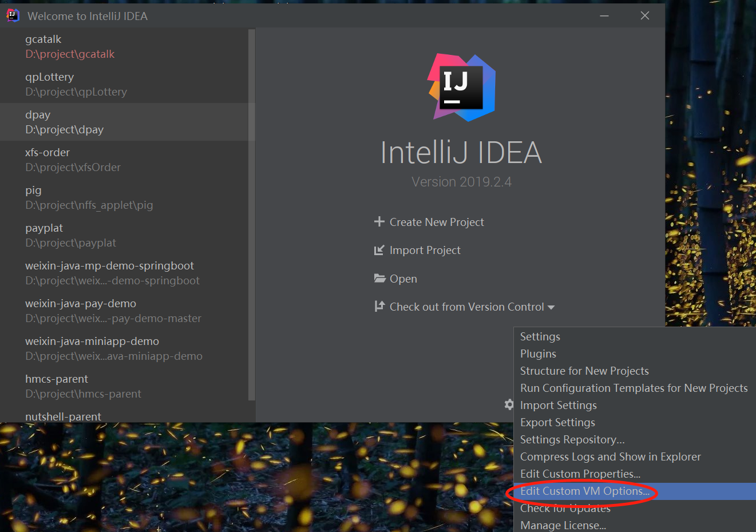
Task: Click the path D:\project\nffs_applet\pig
Action: pyautogui.click(x=89, y=205)
